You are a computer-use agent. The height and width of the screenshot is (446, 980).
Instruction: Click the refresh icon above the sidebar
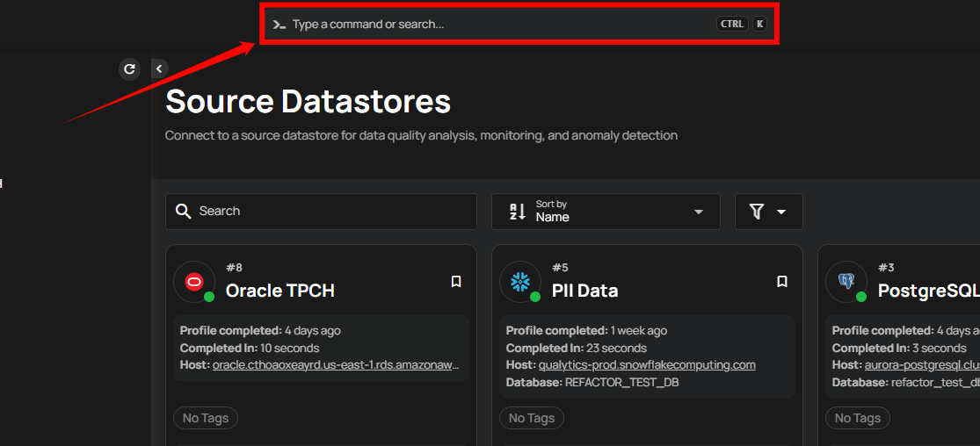pos(129,69)
